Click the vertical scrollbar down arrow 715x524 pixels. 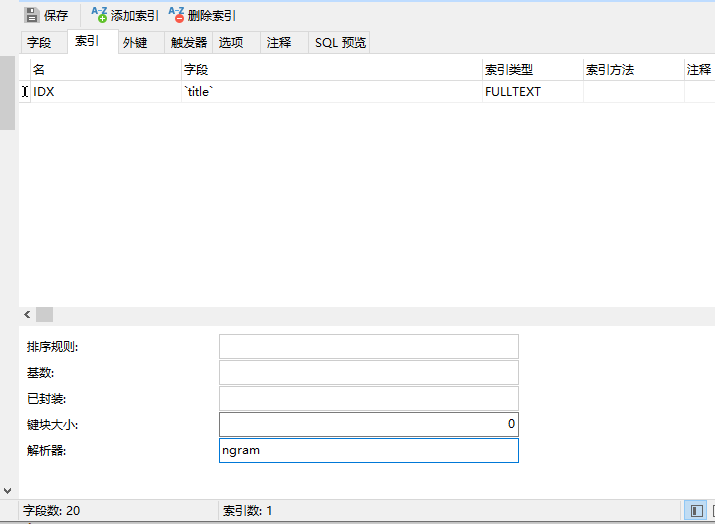click(x=7, y=491)
